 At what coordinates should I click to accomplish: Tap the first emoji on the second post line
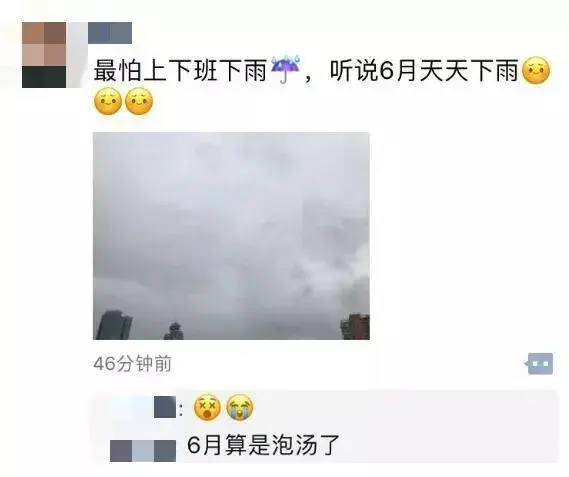pyautogui.click(x=108, y=101)
